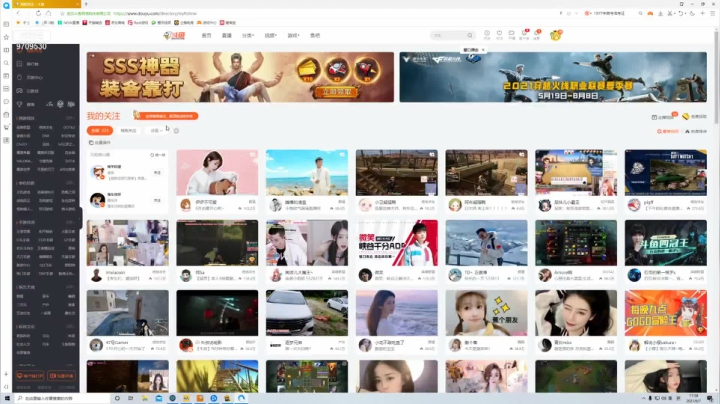Click the orange promo pill beside 我的关注
This screenshot has height=404, width=720.
(x=166, y=116)
